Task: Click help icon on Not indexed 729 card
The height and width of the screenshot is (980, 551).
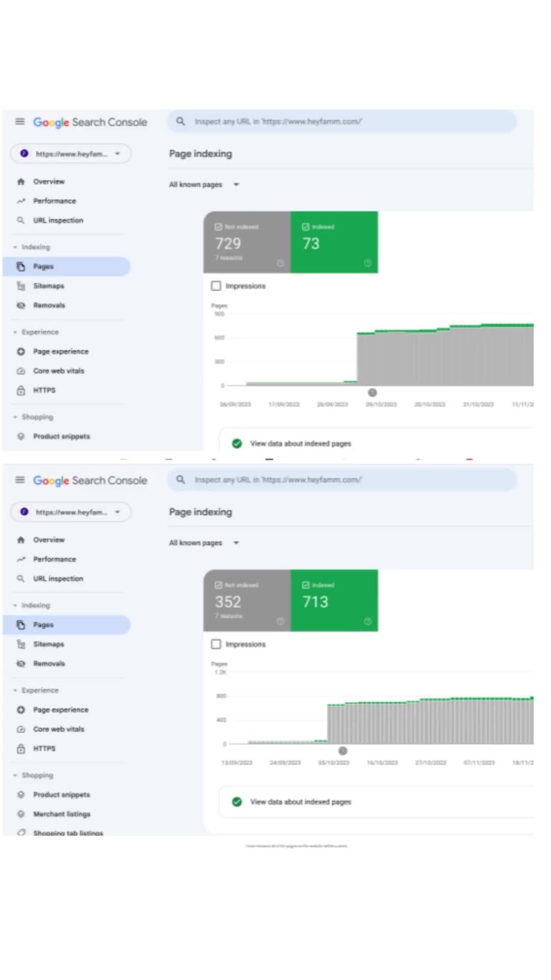Action: coord(280,263)
